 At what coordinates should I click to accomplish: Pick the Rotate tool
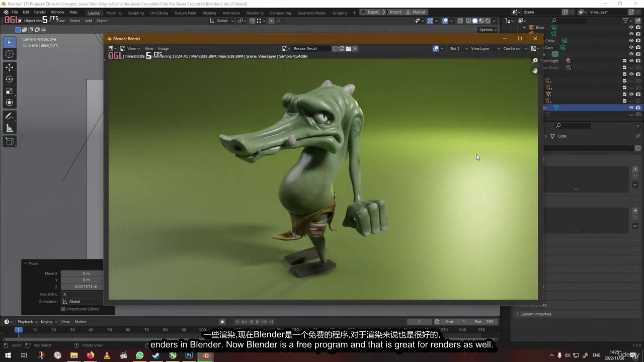pyautogui.click(x=9, y=79)
